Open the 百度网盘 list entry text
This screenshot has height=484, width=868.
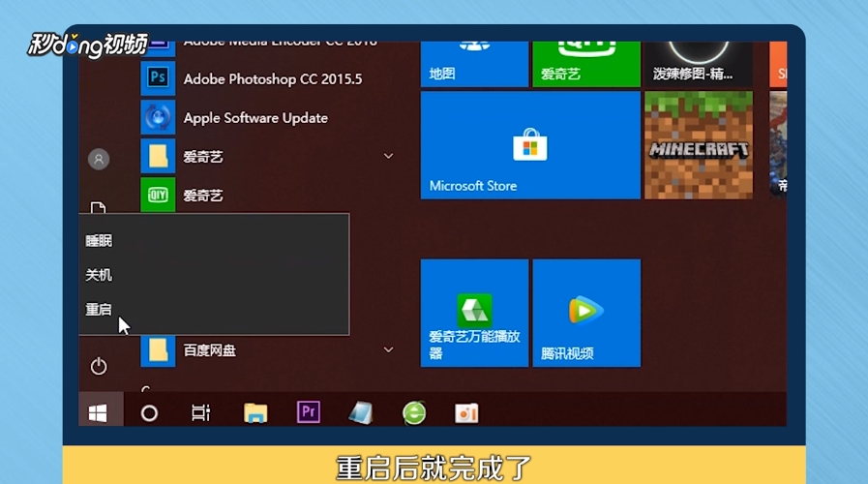(x=209, y=350)
